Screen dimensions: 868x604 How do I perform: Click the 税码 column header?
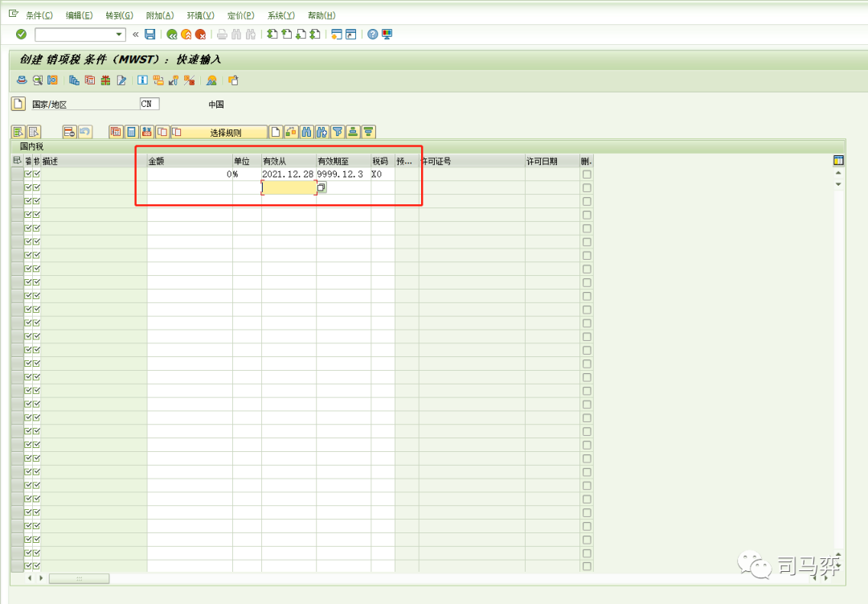(383, 161)
